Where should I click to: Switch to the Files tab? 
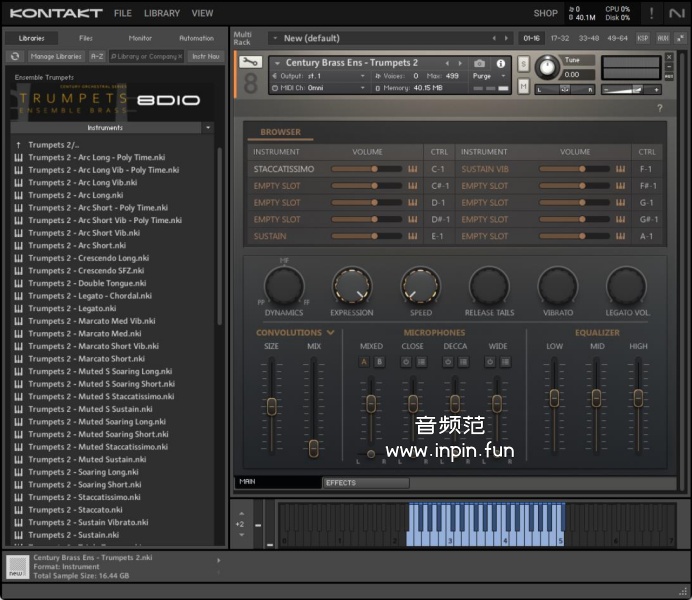click(x=86, y=38)
